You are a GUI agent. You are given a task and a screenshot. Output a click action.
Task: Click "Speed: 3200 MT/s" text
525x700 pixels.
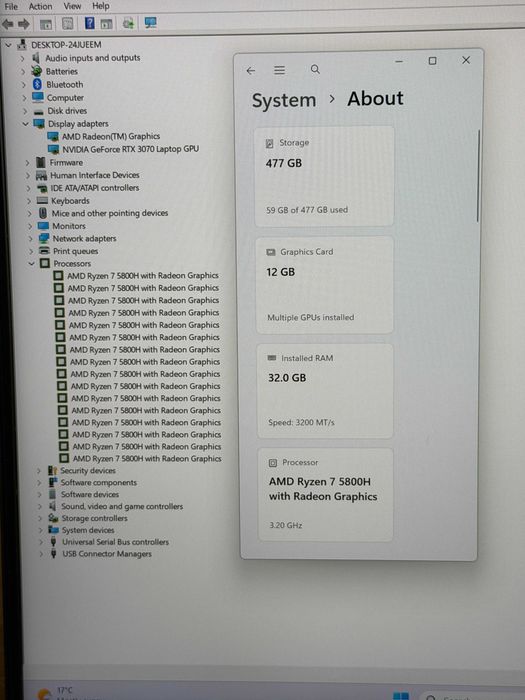301,422
